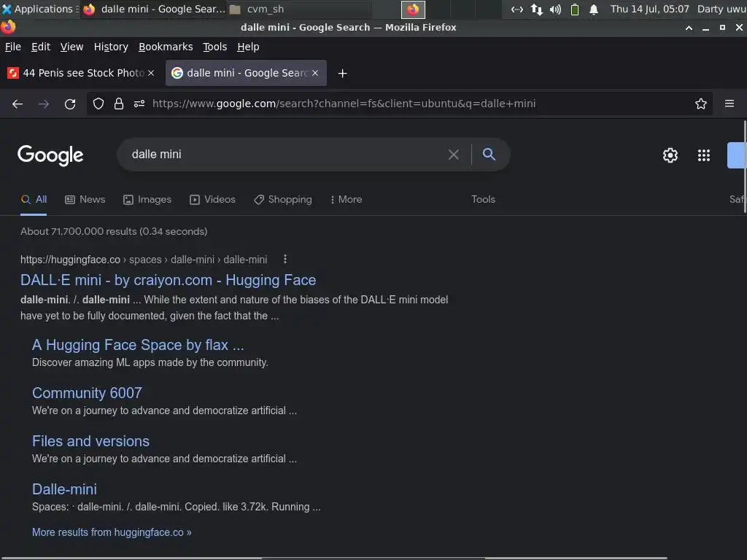
Task: Open More results from huggingface.co
Action: point(112,532)
